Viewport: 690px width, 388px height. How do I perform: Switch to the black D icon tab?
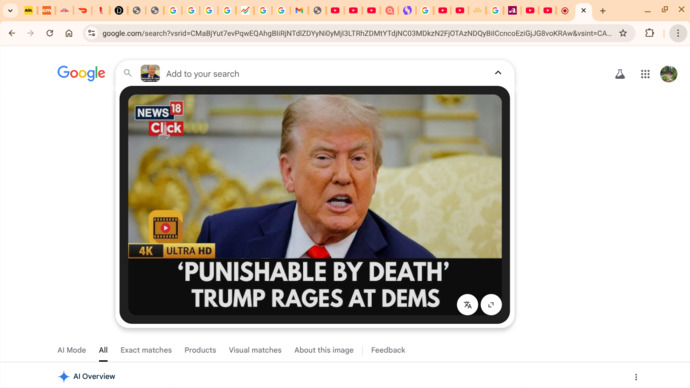pos(118,10)
